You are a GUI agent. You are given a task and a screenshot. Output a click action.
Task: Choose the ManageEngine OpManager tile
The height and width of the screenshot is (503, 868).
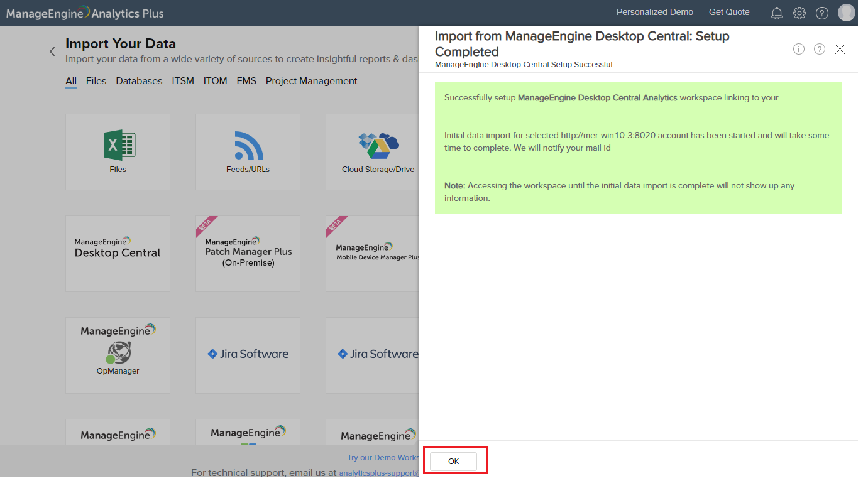click(x=118, y=355)
